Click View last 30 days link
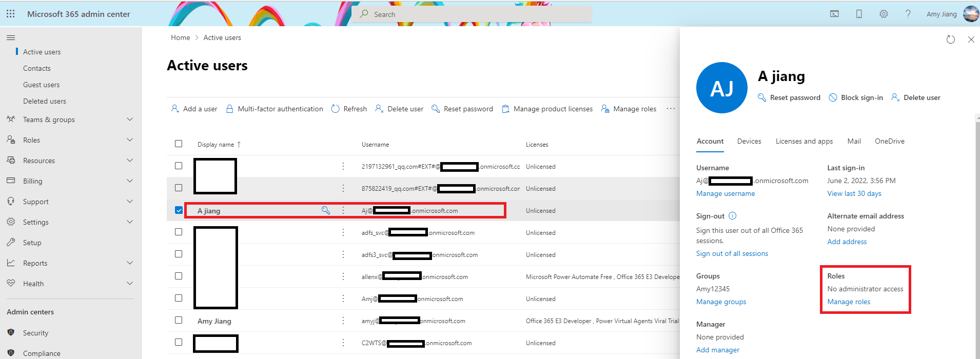 click(854, 193)
